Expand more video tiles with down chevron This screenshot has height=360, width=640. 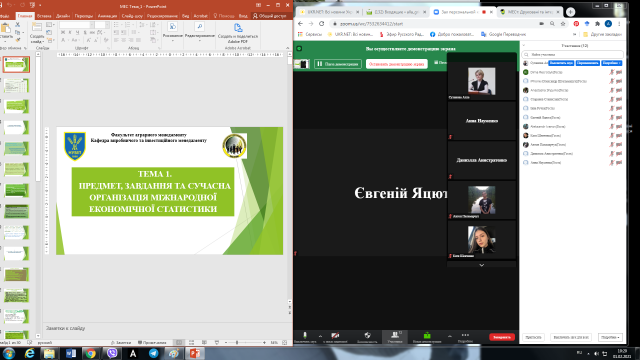point(482,265)
